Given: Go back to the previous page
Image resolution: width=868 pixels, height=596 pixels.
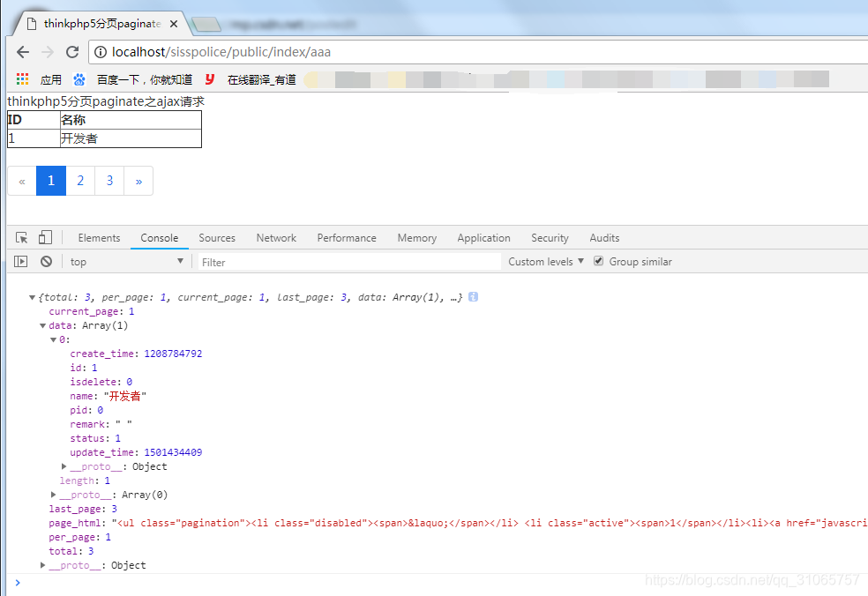Looking at the screenshot, I should 23,52.
